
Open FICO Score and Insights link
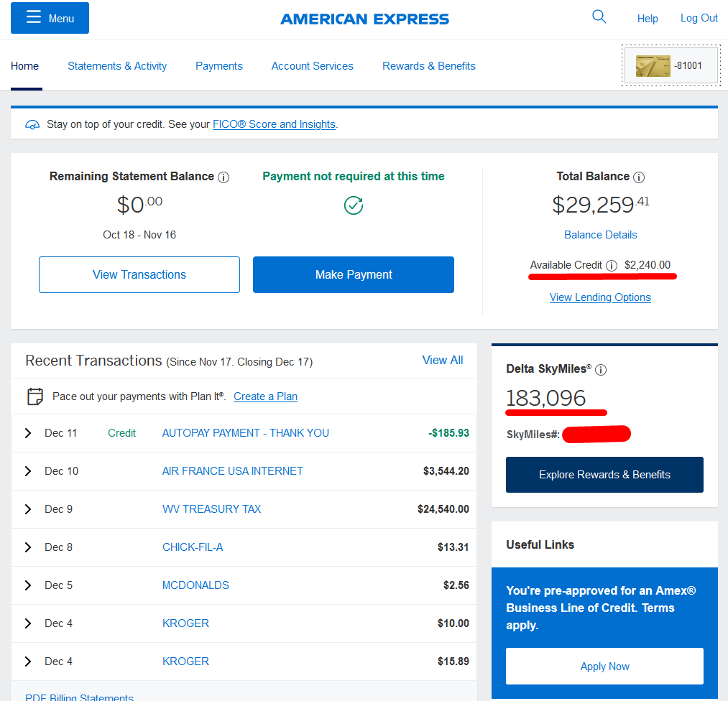coord(274,124)
